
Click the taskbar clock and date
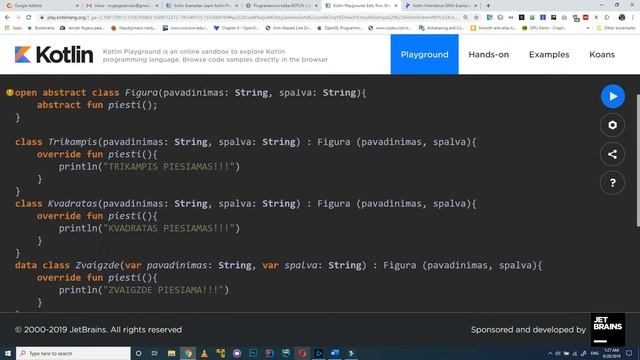click(611, 353)
